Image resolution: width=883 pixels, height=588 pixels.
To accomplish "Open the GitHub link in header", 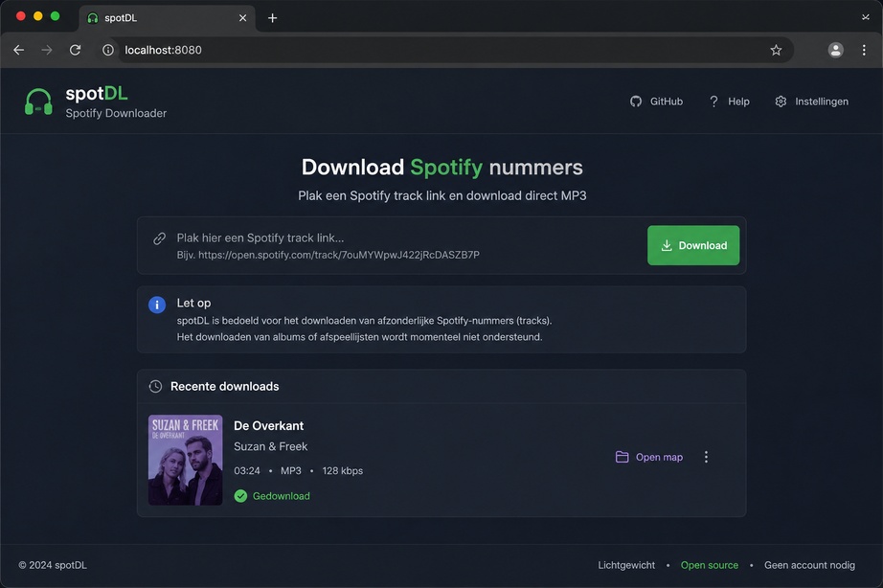I will tap(656, 102).
